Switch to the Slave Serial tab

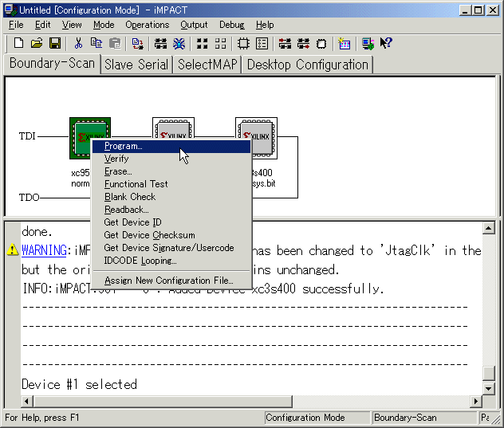pyautogui.click(x=136, y=65)
